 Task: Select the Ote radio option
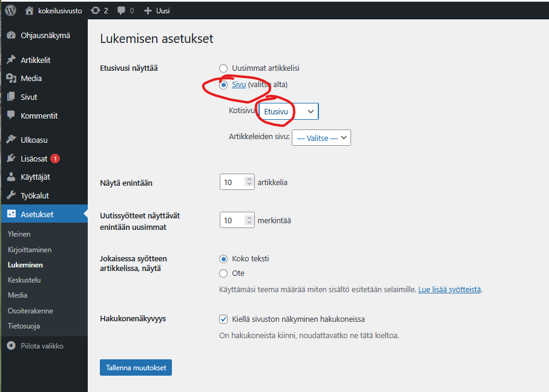pyautogui.click(x=223, y=273)
